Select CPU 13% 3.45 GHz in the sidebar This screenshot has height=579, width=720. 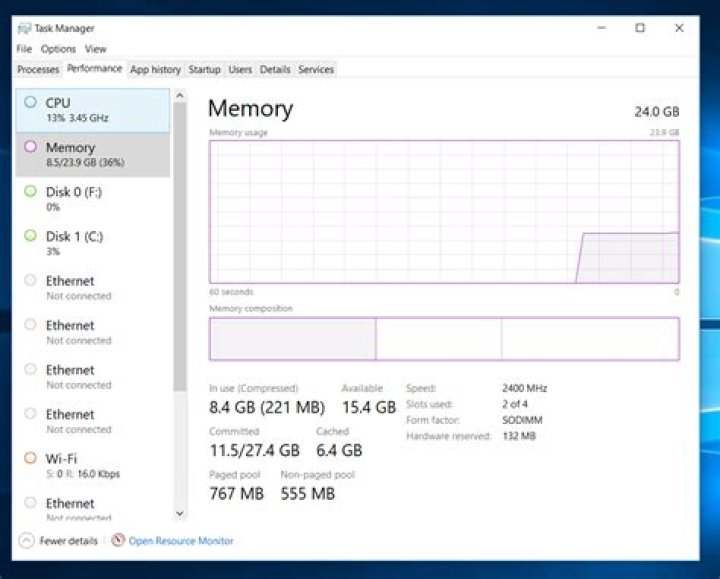point(93,110)
